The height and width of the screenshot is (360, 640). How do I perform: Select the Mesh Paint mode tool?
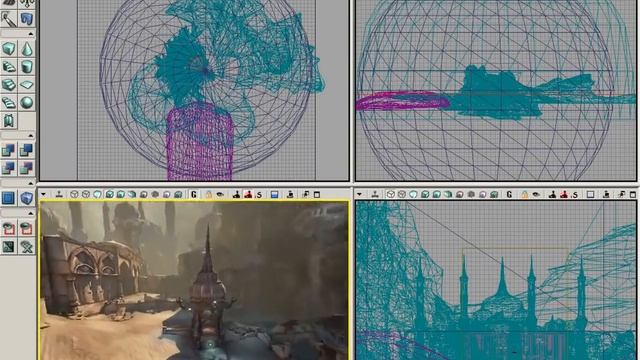pos(9,19)
